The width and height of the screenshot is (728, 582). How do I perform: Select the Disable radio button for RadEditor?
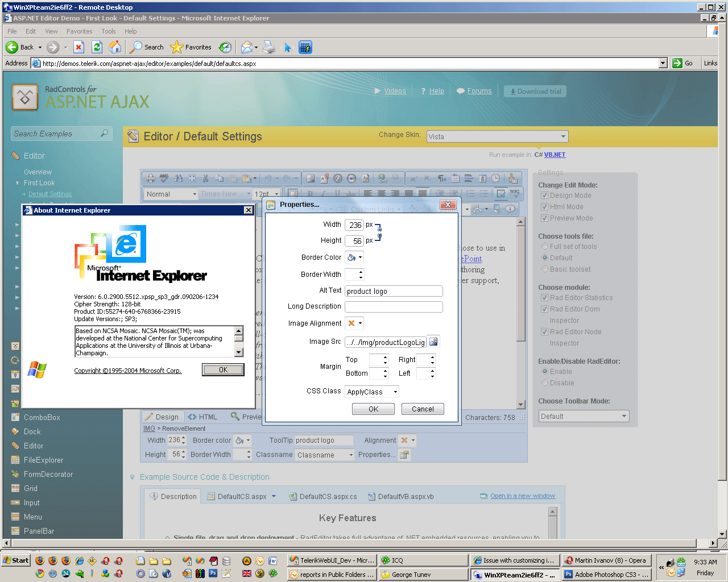pos(544,383)
